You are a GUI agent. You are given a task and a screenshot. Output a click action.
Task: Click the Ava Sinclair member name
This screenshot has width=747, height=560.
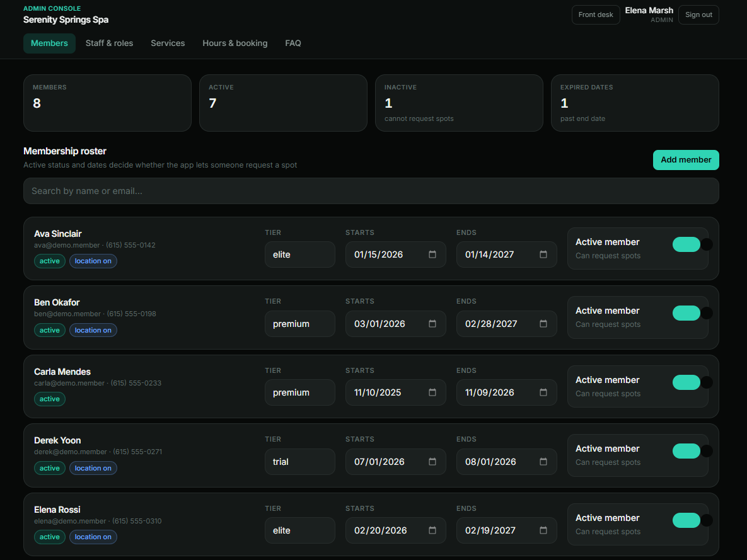pos(57,234)
